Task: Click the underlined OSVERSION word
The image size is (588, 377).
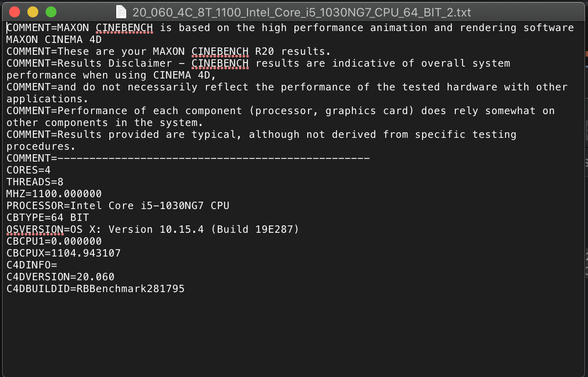Action: 35,230
